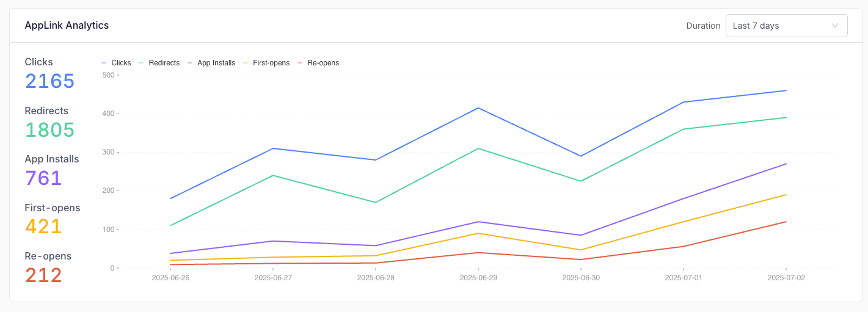868x312 pixels.
Task: Click the Redirects line point at 2025-07-01
Action: click(x=684, y=129)
